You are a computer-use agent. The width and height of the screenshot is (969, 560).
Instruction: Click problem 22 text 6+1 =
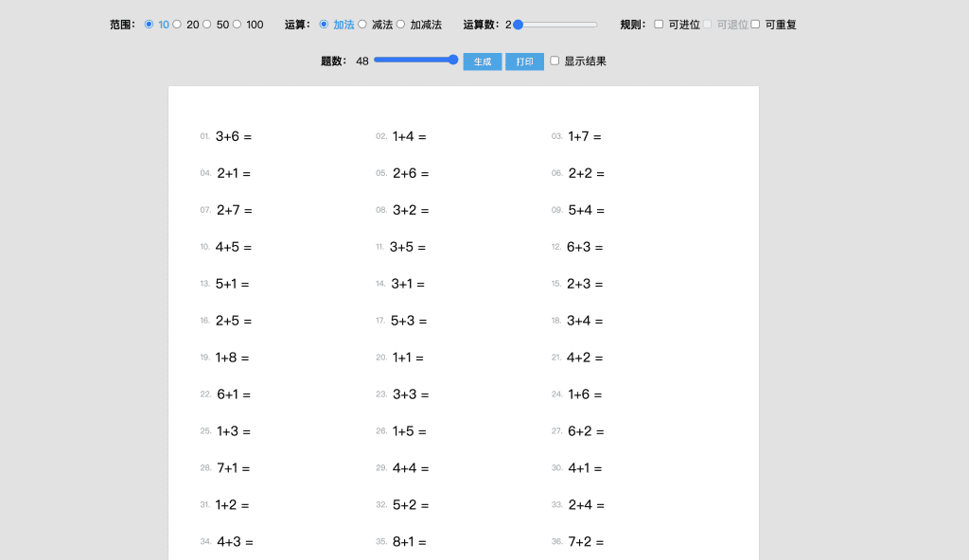click(x=234, y=395)
